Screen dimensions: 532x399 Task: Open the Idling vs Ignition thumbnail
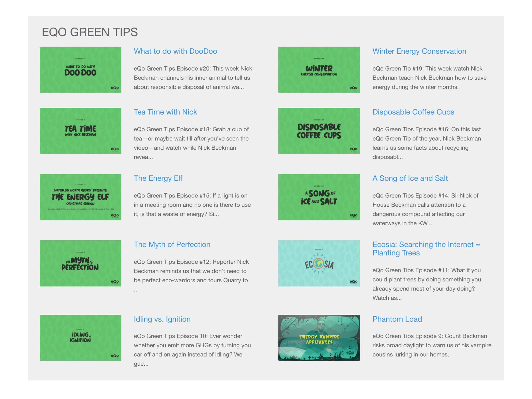[80, 338]
